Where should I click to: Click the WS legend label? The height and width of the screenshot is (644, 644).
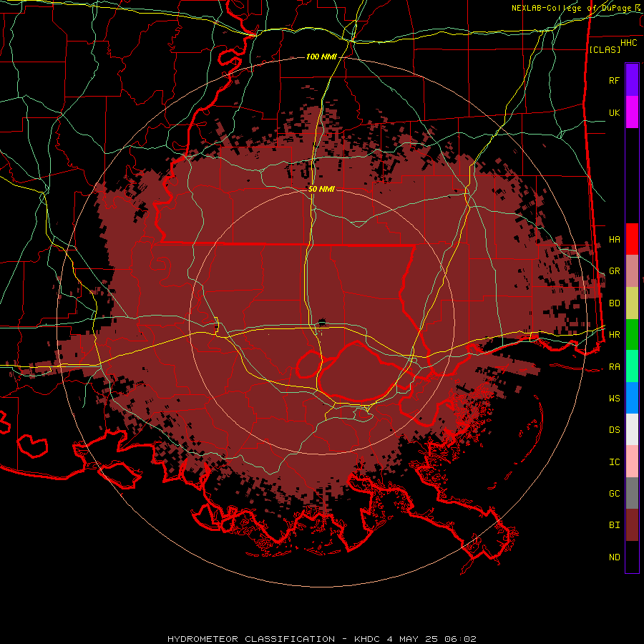coord(614,399)
